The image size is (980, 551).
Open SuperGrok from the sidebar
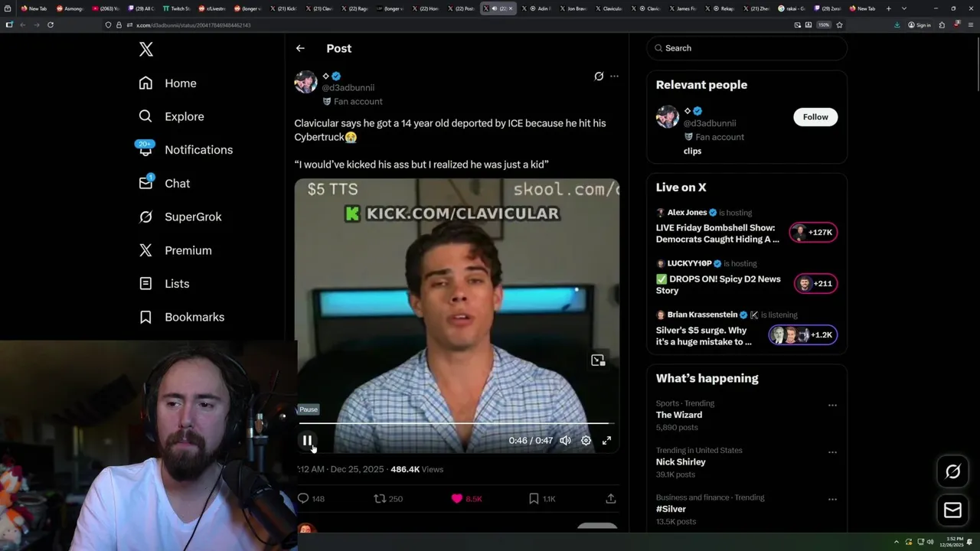click(x=180, y=217)
